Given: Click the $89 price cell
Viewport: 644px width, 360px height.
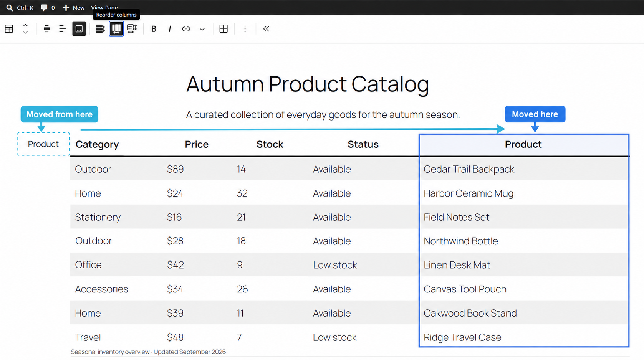Looking at the screenshot, I should pyautogui.click(x=175, y=169).
